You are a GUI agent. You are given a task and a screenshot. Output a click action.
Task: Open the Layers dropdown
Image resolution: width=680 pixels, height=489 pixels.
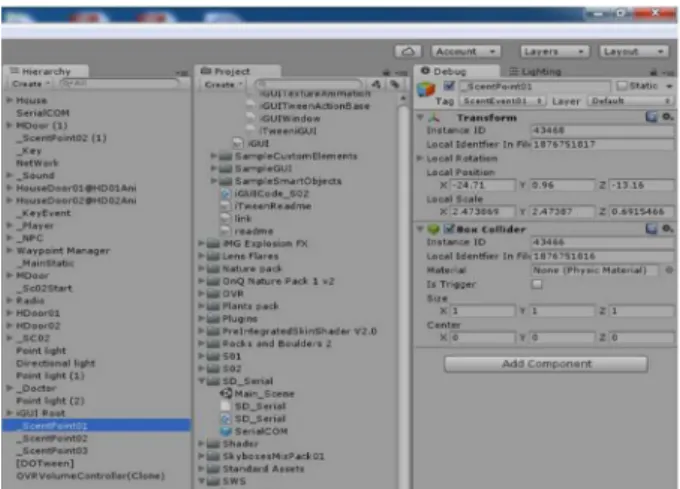click(x=555, y=52)
